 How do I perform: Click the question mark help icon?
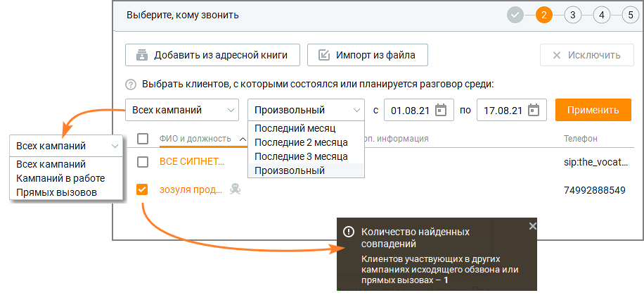click(x=131, y=85)
